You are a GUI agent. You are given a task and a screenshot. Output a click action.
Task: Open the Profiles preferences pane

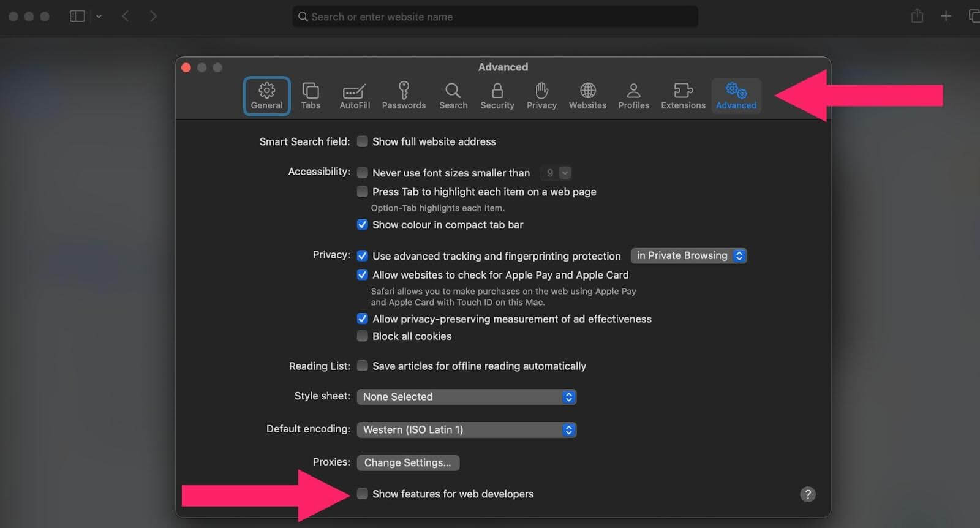633,96
